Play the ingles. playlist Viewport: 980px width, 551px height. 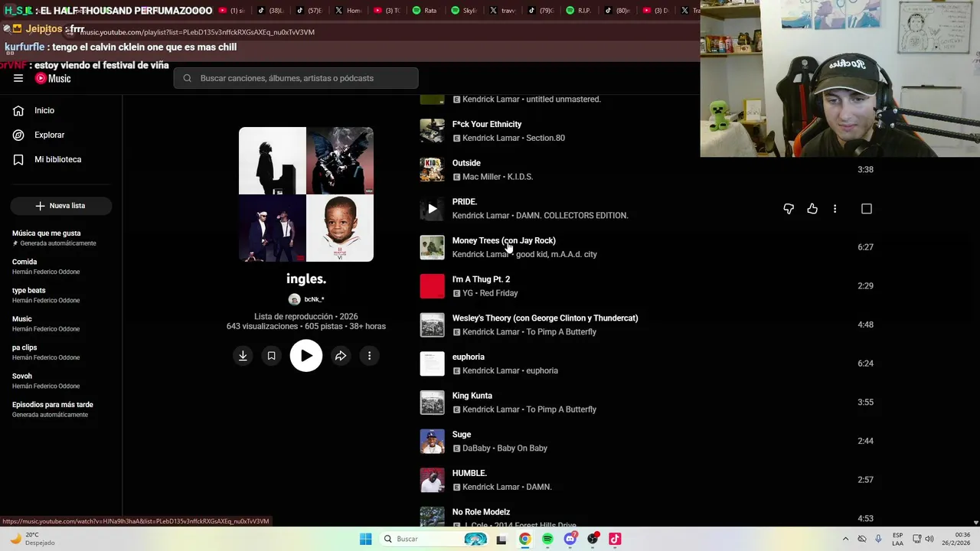click(x=306, y=356)
